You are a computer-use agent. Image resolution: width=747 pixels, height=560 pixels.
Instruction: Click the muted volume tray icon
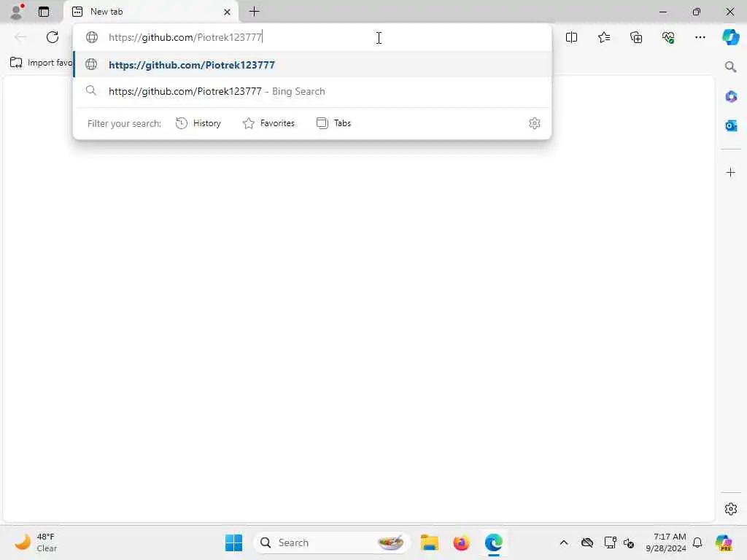click(628, 542)
